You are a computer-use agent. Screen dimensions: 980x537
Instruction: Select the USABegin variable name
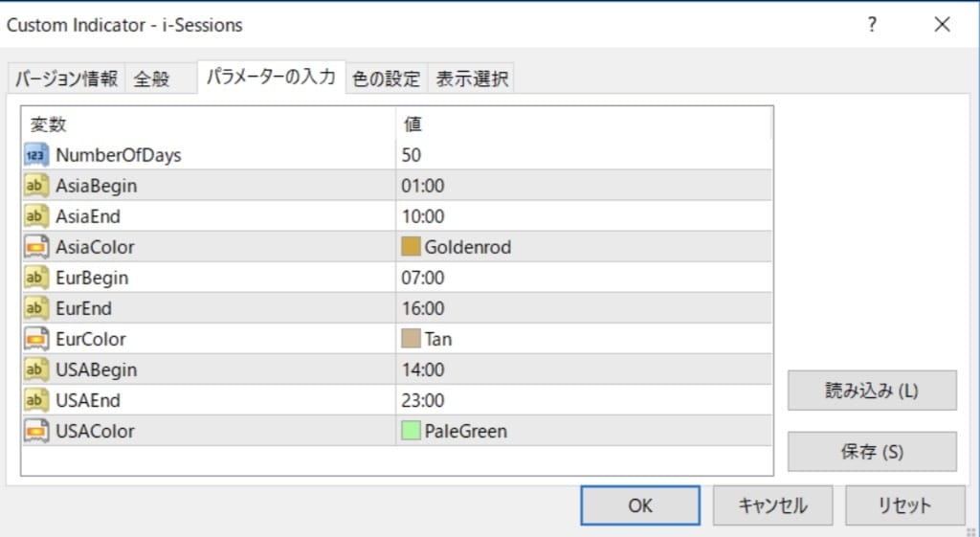(97, 369)
